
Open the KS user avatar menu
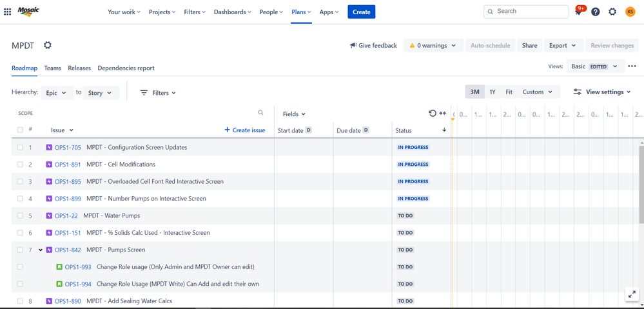click(630, 12)
